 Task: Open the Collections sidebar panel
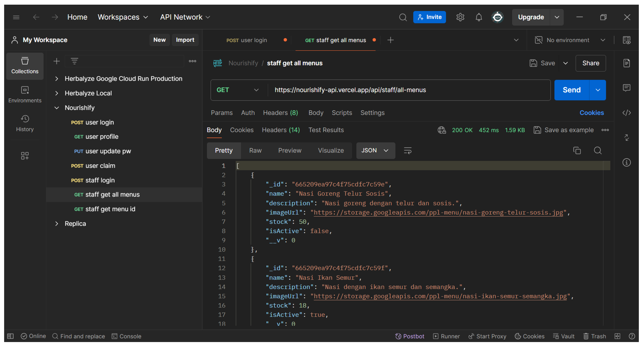[x=25, y=66]
